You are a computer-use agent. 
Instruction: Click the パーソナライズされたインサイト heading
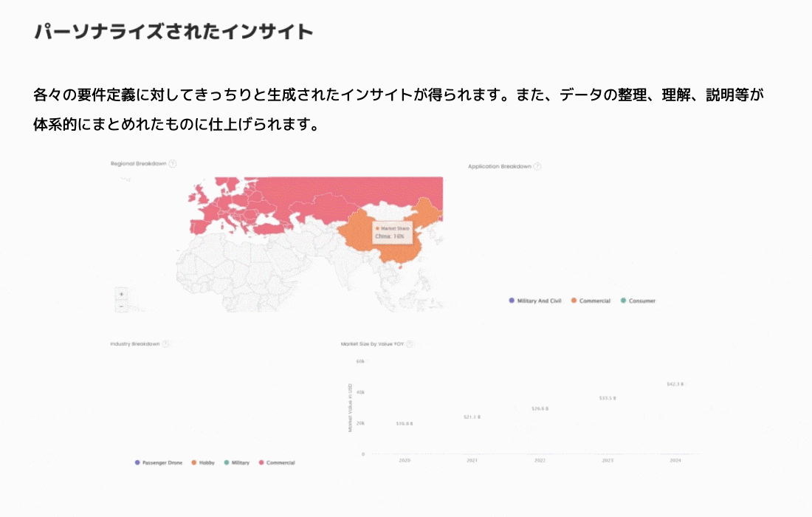pyautogui.click(x=173, y=32)
